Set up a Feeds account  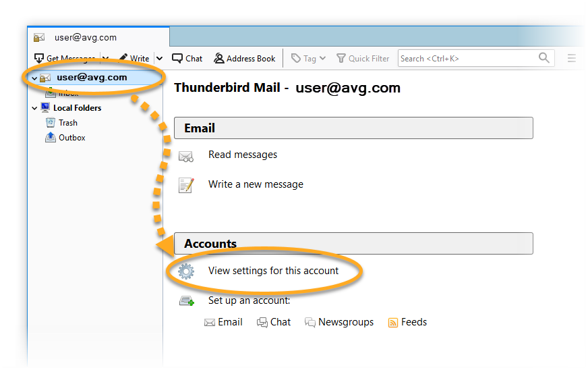413,322
